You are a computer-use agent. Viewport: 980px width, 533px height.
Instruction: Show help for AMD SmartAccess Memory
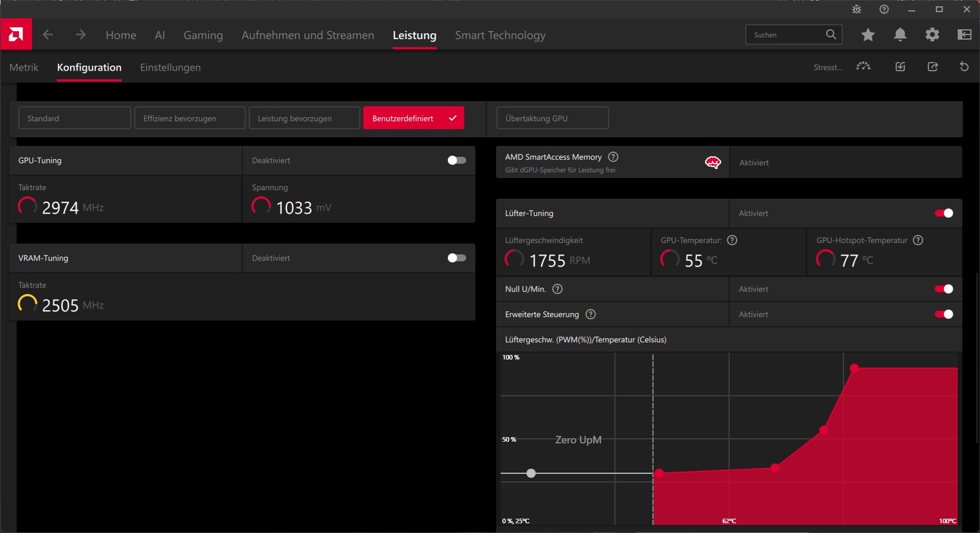(x=613, y=157)
